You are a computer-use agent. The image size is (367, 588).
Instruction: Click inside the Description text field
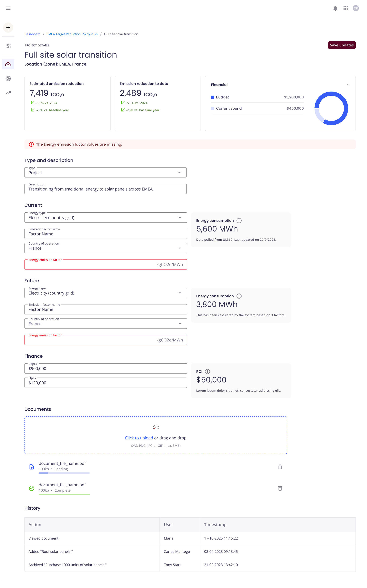(x=105, y=189)
